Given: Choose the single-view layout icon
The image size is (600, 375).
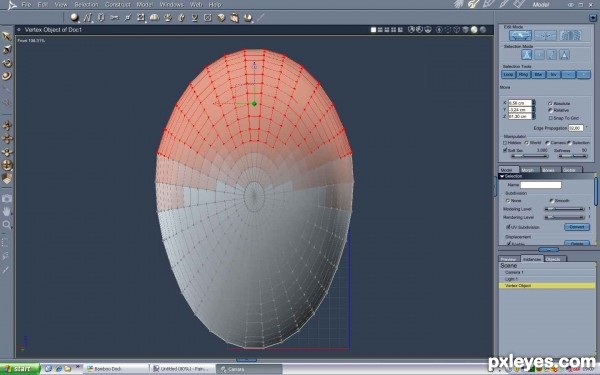Looking at the screenshot, I should tap(373, 29).
